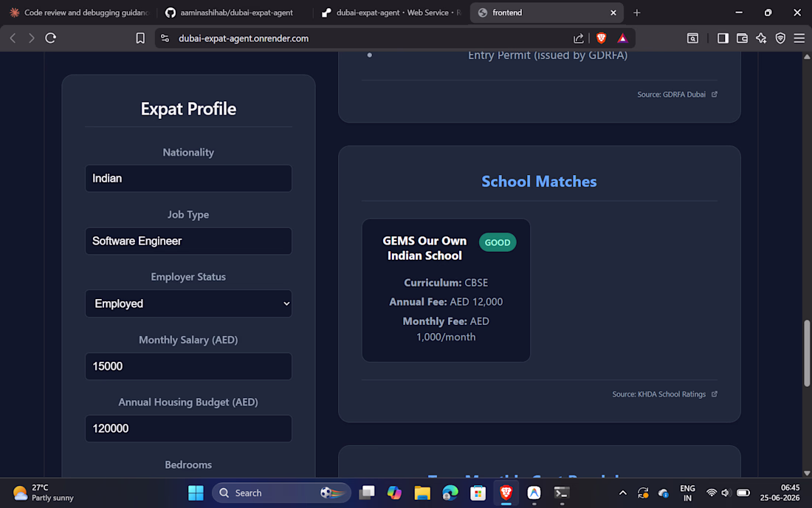The width and height of the screenshot is (812, 508).
Task: Click the Curriculum: CBSE text
Action: pos(446,283)
